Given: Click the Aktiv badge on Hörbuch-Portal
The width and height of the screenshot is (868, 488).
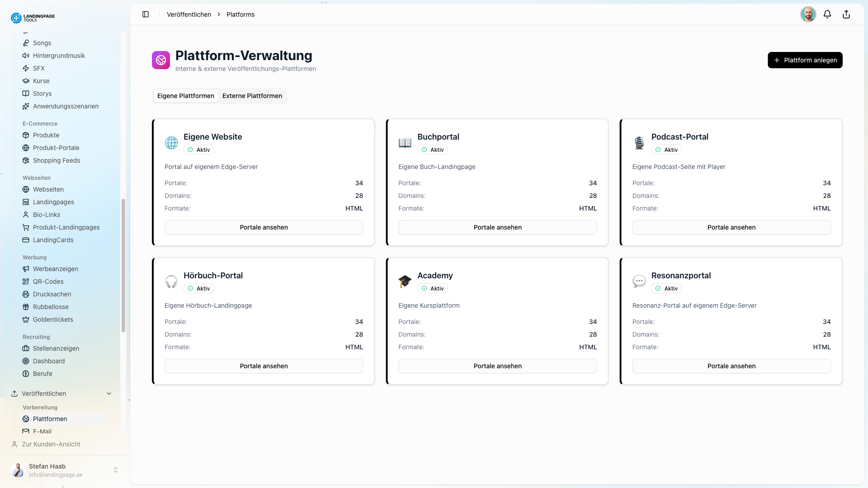Looking at the screenshot, I should tap(198, 288).
